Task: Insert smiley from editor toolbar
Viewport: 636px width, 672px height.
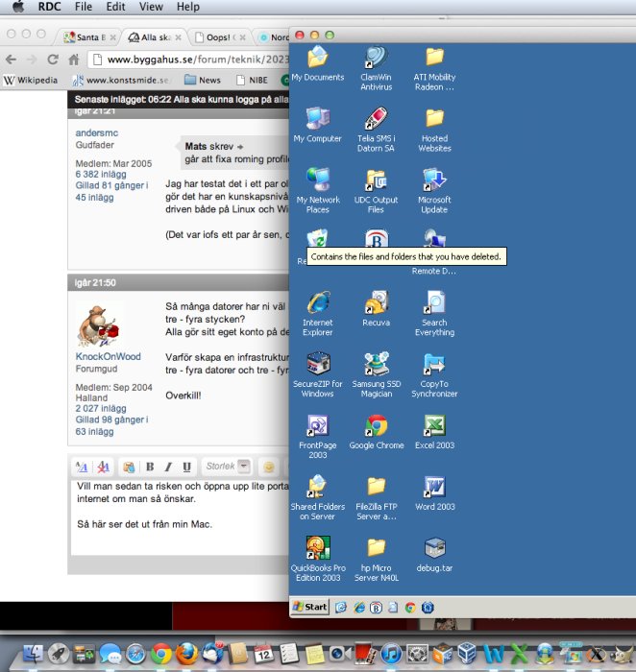Action: [x=269, y=467]
